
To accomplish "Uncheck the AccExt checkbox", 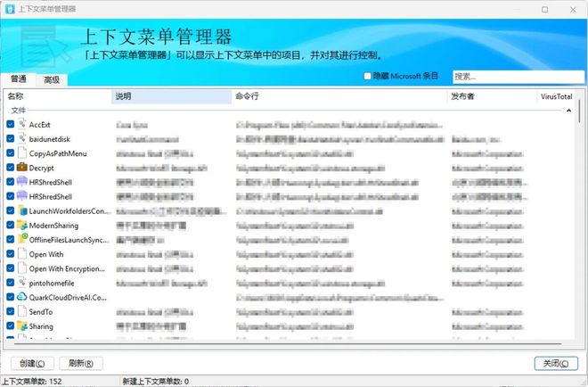I will (11, 124).
